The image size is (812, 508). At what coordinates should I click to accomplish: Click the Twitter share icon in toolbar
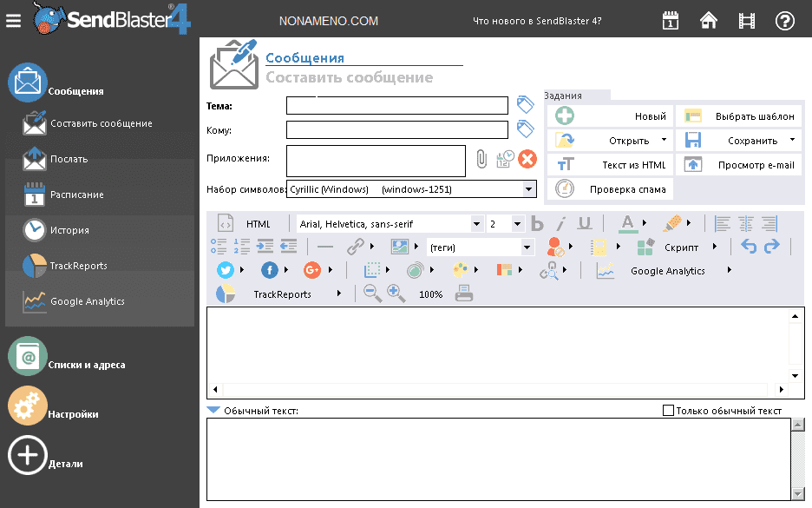226,270
